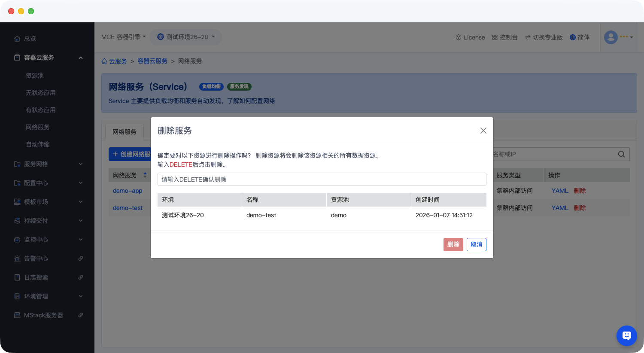Collapse the 容器云服务 sidebar section
The height and width of the screenshot is (353, 644).
[81, 58]
